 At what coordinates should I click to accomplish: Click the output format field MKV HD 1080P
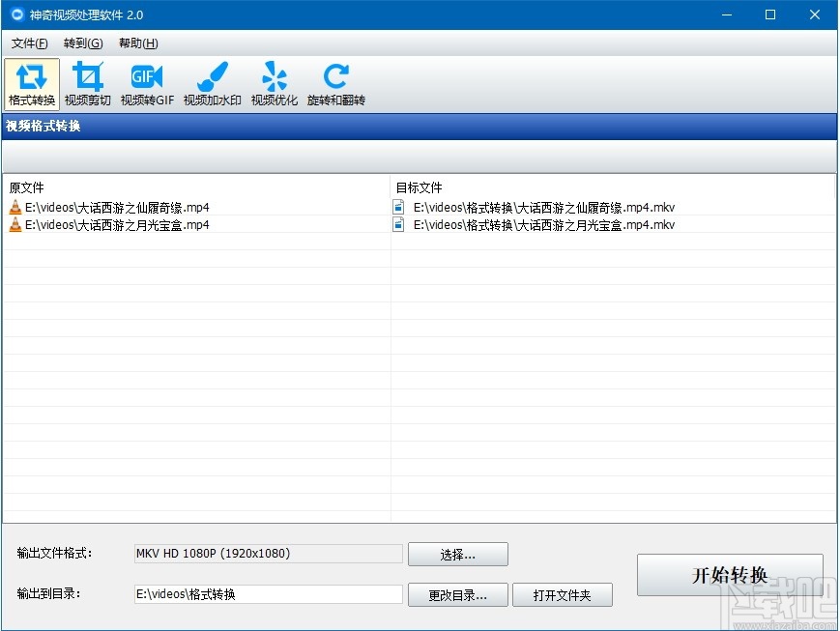[x=269, y=554]
